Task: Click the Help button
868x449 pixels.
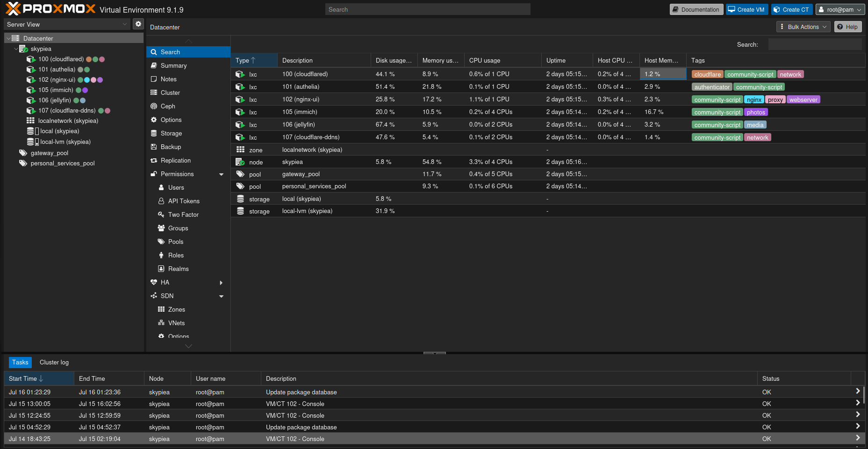Action: [848, 27]
